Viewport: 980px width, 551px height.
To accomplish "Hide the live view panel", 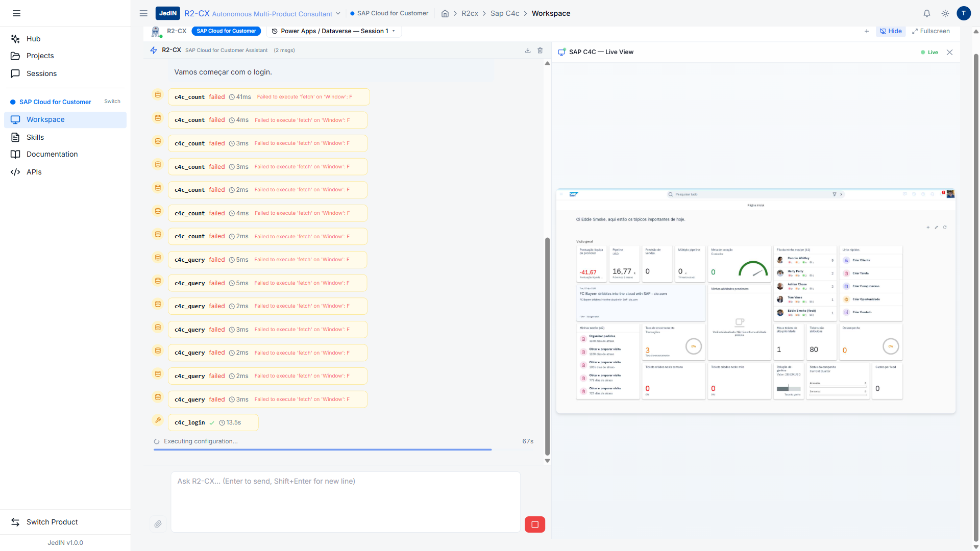I will (891, 31).
